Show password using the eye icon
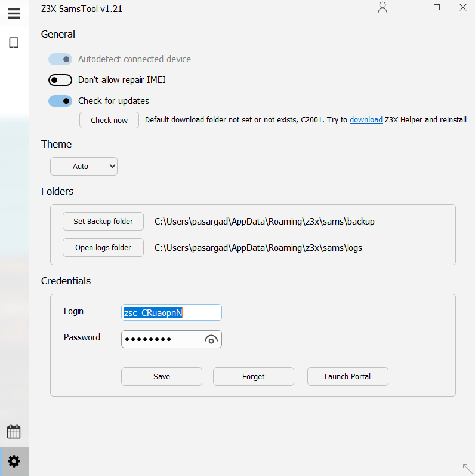 coord(211,340)
